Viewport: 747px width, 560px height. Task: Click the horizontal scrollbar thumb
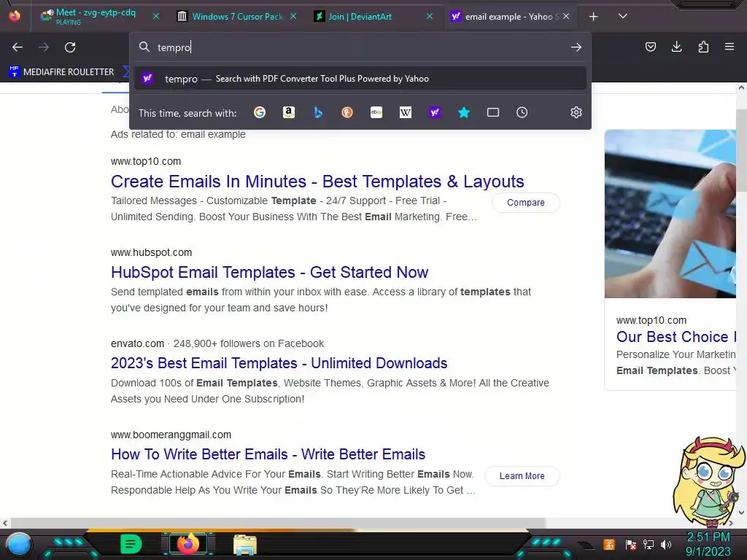click(x=278, y=524)
